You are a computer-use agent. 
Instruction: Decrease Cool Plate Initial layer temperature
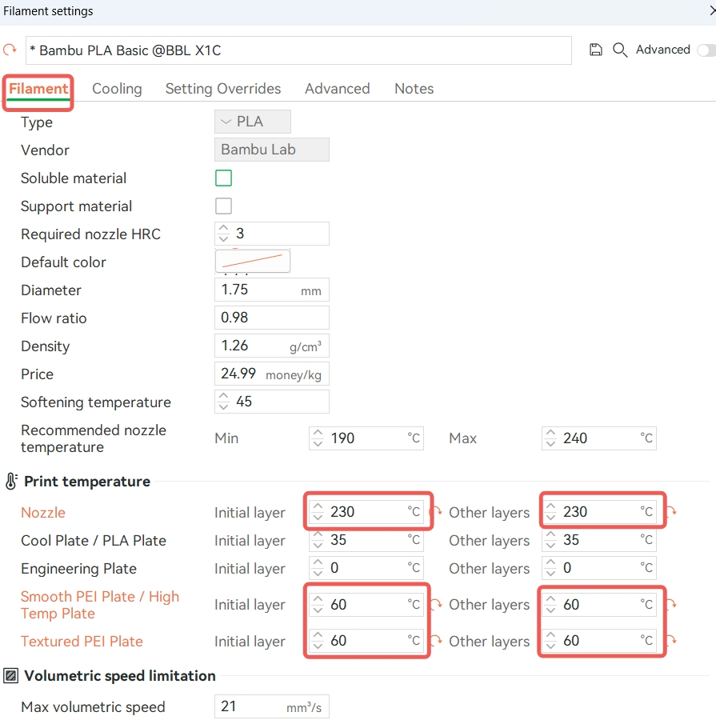pos(318,545)
